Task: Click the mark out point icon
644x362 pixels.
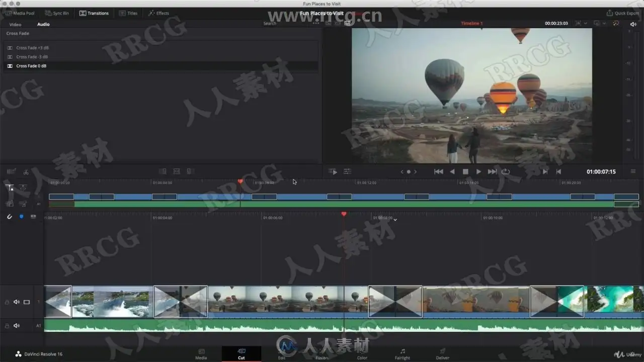Action: click(558, 171)
